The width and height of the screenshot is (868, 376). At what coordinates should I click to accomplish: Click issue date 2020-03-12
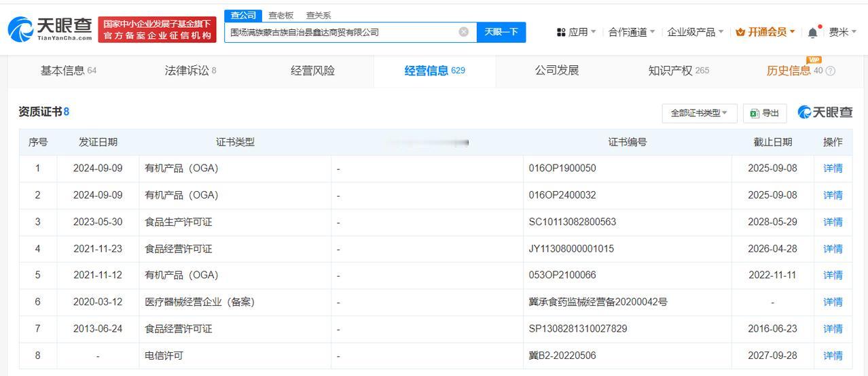[98, 302]
